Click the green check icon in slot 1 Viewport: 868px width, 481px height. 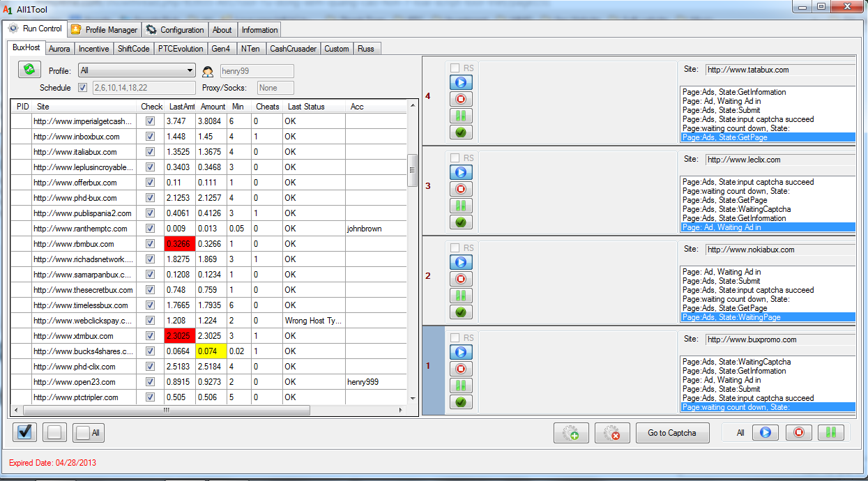tap(460, 402)
